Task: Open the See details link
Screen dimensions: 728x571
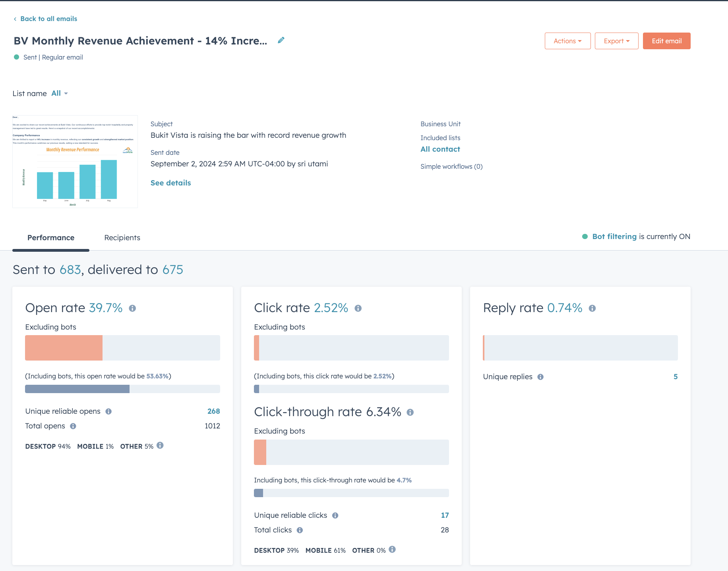Action: click(171, 183)
